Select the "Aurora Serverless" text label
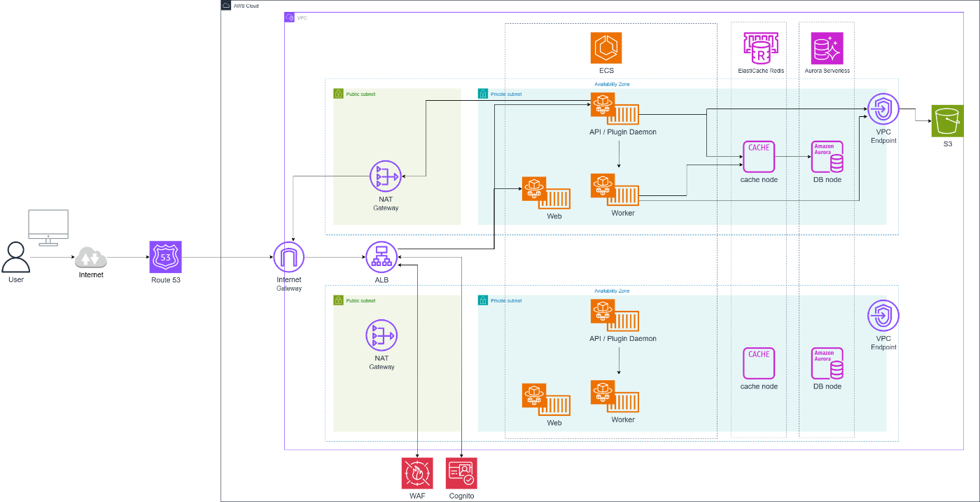The image size is (980, 502). [x=827, y=71]
